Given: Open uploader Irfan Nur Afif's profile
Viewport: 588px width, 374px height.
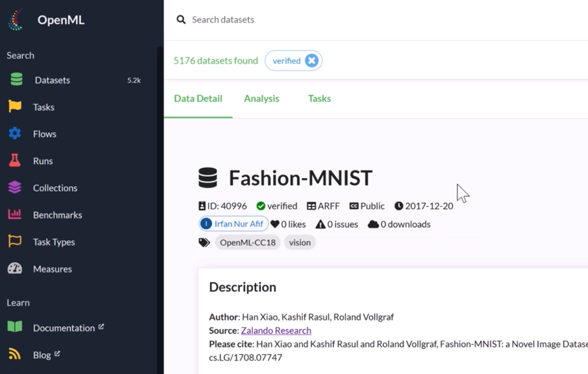Looking at the screenshot, I should (x=234, y=224).
